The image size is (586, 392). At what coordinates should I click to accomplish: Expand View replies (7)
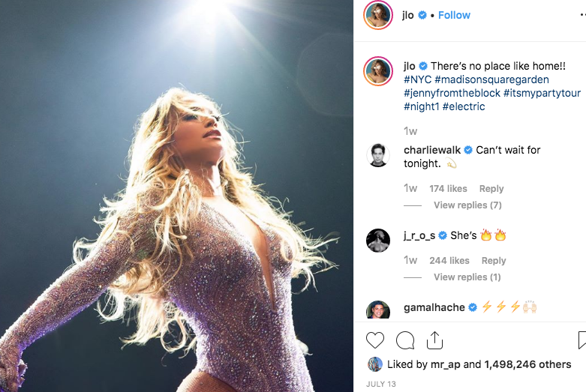coord(467,205)
